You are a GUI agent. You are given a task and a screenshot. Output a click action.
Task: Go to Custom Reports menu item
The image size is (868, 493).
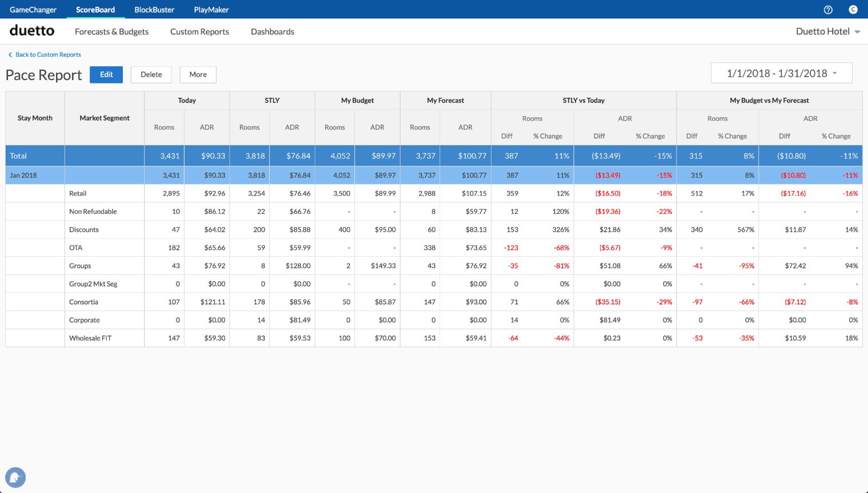click(x=199, y=31)
